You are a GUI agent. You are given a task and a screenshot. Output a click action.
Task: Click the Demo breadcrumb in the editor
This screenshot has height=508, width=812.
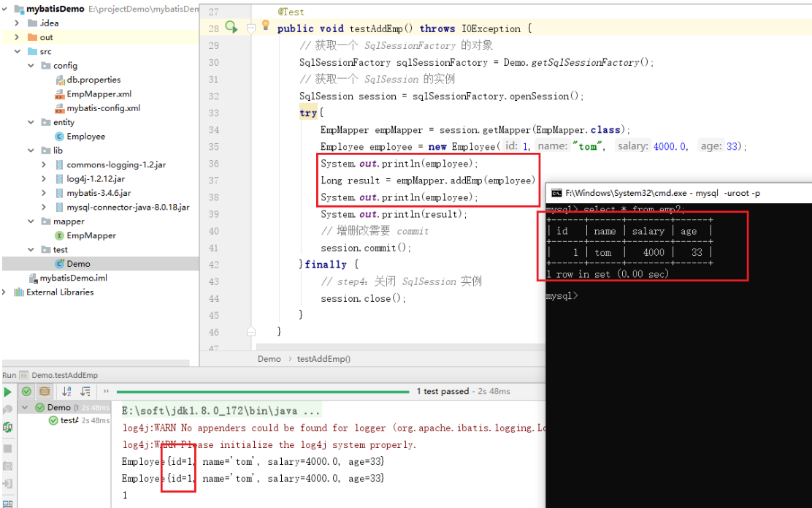coord(269,359)
